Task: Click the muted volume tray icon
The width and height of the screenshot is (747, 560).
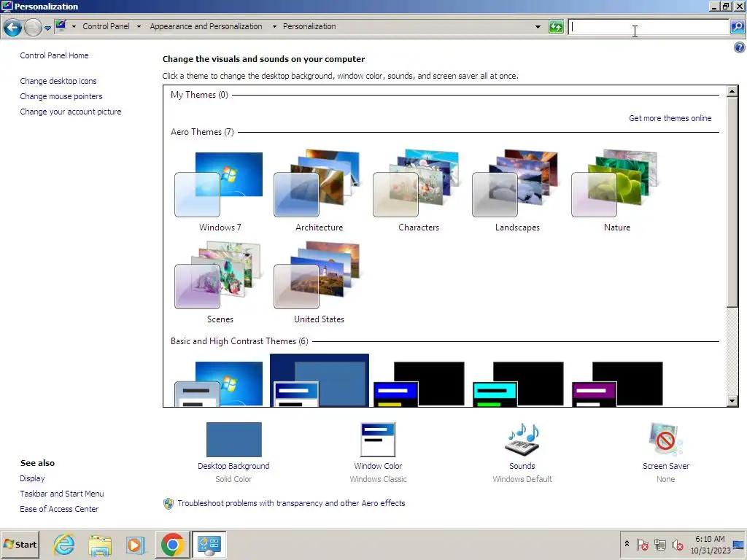Action: tap(677, 544)
